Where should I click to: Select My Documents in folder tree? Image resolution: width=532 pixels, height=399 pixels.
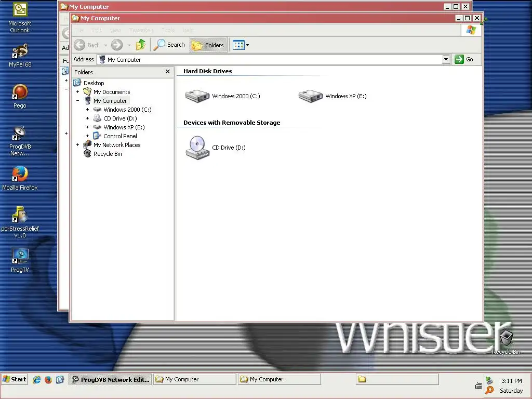(x=112, y=92)
